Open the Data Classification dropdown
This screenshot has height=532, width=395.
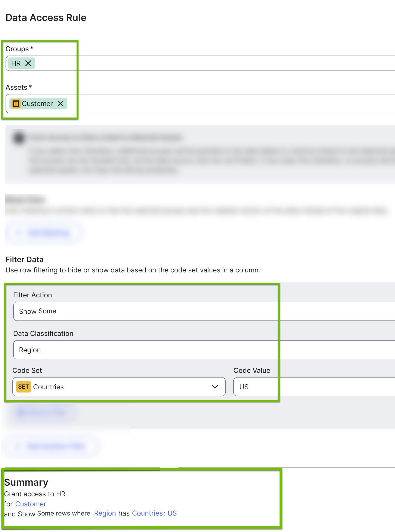click(191, 350)
